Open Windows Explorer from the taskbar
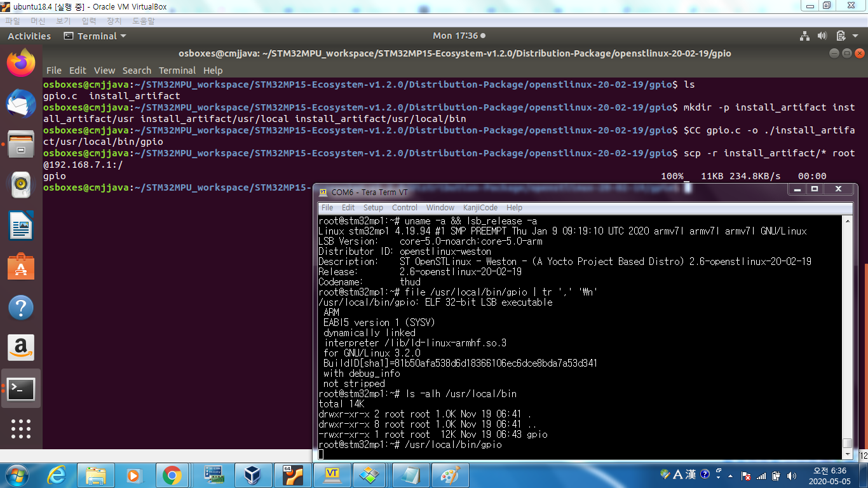 pos(96,475)
